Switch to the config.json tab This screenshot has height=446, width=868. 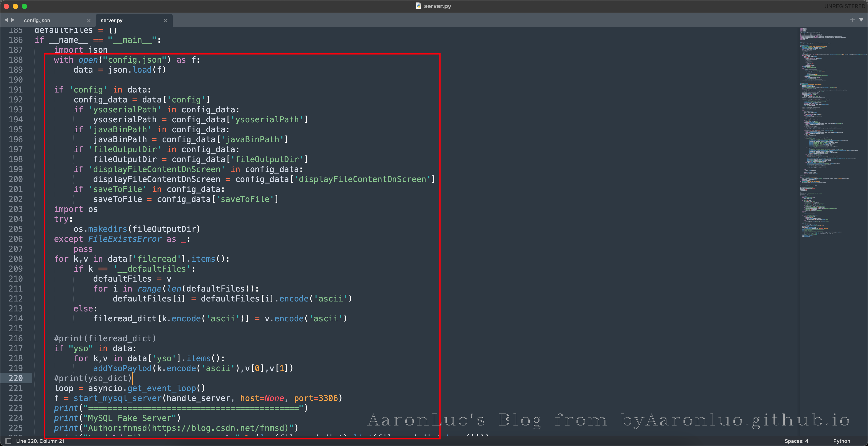pyautogui.click(x=37, y=21)
